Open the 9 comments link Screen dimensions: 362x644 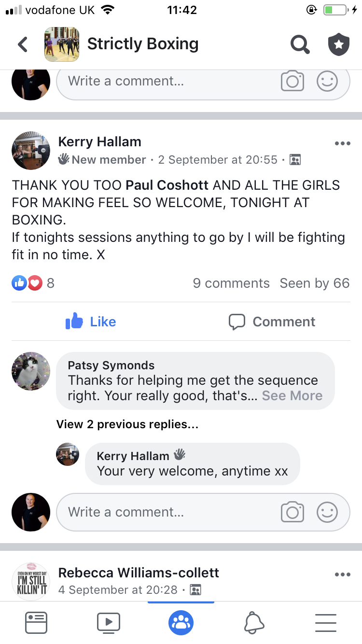tap(231, 283)
